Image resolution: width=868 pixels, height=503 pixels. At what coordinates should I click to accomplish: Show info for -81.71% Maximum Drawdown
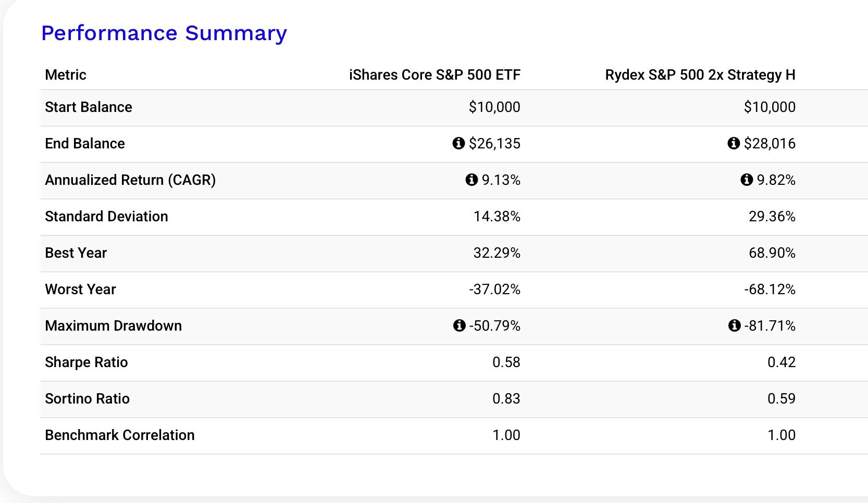pyautogui.click(x=734, y=325)
